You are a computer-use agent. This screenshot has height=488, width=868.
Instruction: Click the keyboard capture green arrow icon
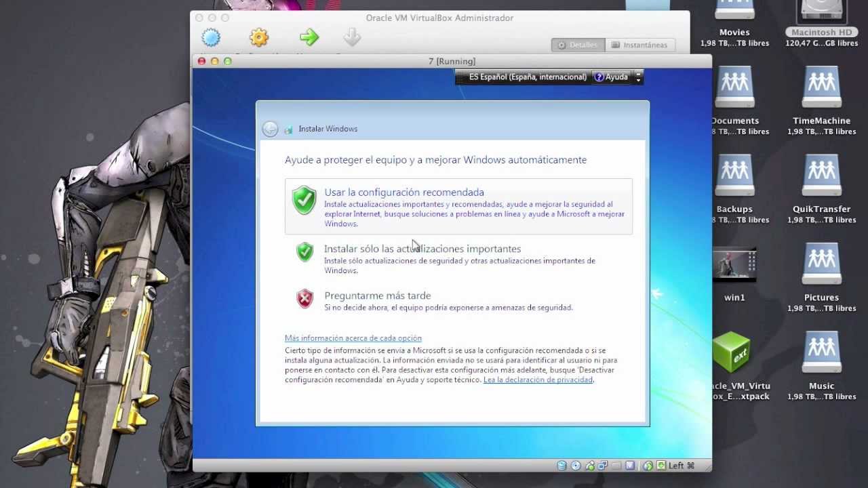(661, 466)
